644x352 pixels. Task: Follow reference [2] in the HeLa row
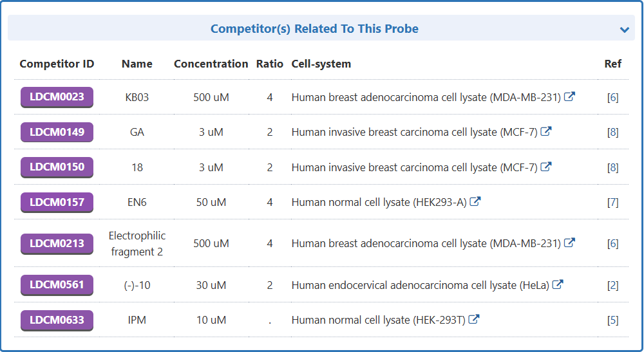coord(612,285)
